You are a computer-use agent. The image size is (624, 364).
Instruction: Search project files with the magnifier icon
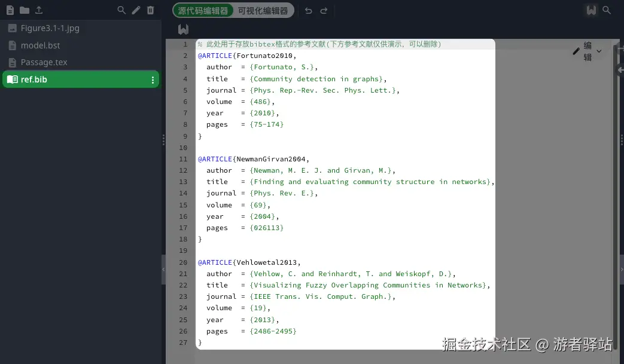tap(121, 10)
